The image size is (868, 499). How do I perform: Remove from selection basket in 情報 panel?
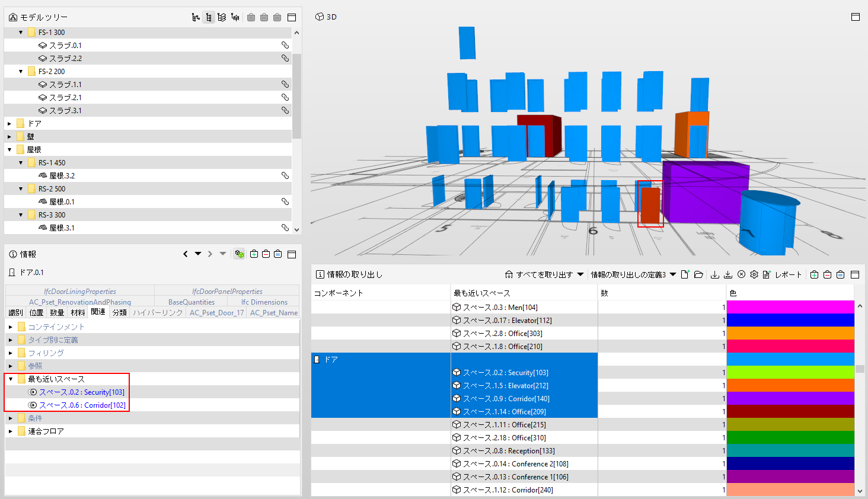pos(266,254)
